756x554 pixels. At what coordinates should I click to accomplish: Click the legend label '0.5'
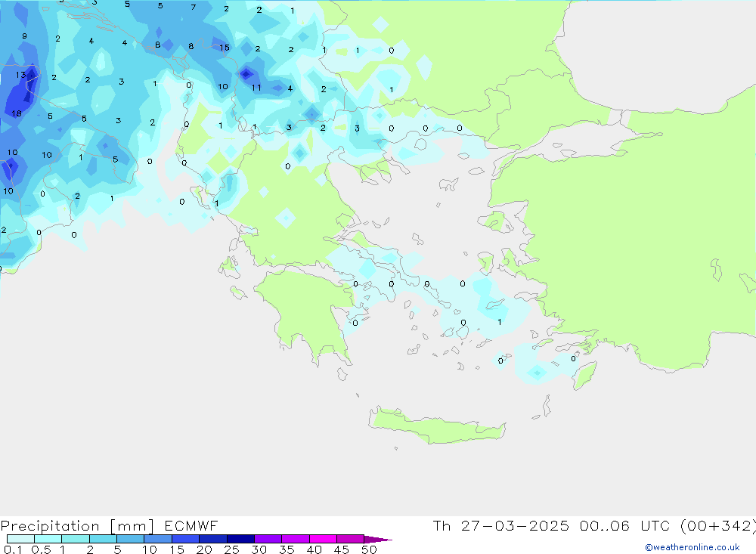click(x=41, y=549)
